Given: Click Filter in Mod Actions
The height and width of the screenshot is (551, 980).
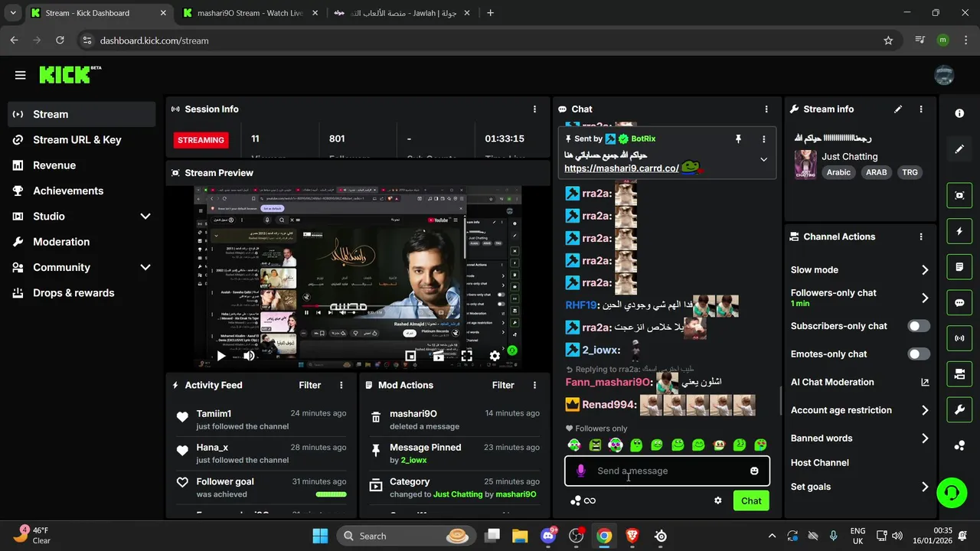Looking at the screenshot, I should (x=503, y=386).
